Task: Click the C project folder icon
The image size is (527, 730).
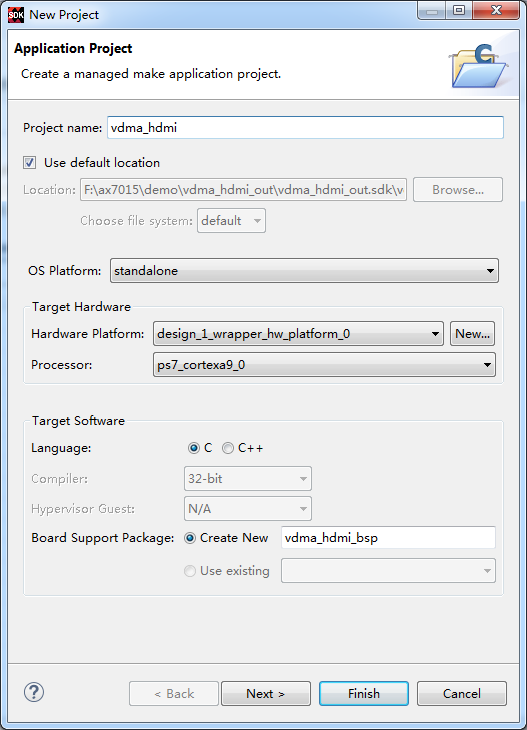Action: point(479,66)
